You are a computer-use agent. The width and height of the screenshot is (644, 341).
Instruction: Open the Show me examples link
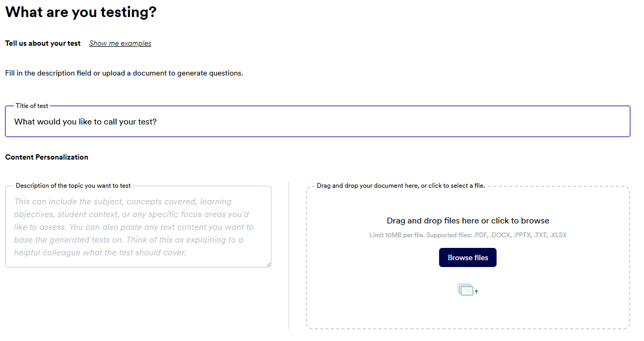(120, 44)
